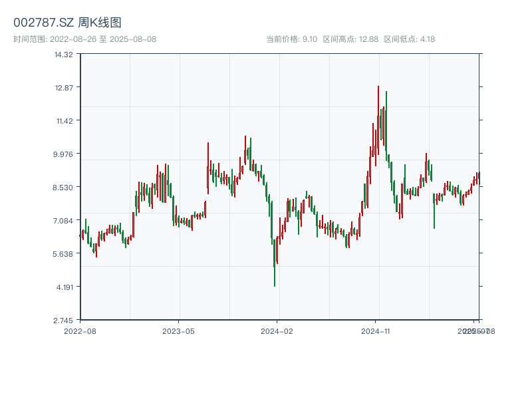Select the time range text 2022-08-26 至 2025-08-08
Image resolution: width=532 pixels, height=399 pixels.
pos(103,39)
